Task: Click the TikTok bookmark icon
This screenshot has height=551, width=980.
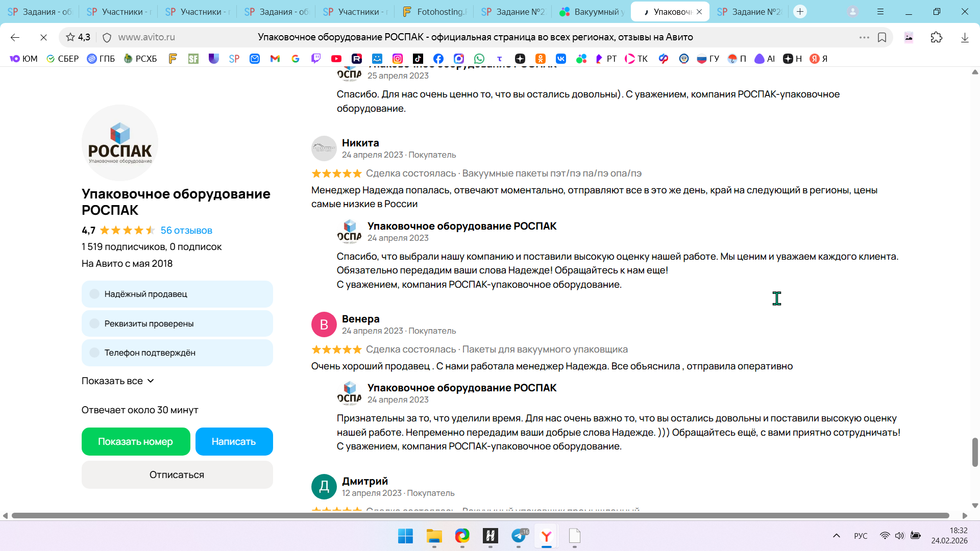Action: coord(418,59)
